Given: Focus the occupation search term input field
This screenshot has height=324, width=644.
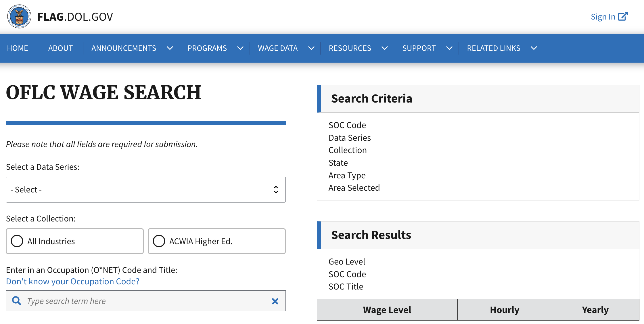Looking at the screenshot, I should coord(146,301).
